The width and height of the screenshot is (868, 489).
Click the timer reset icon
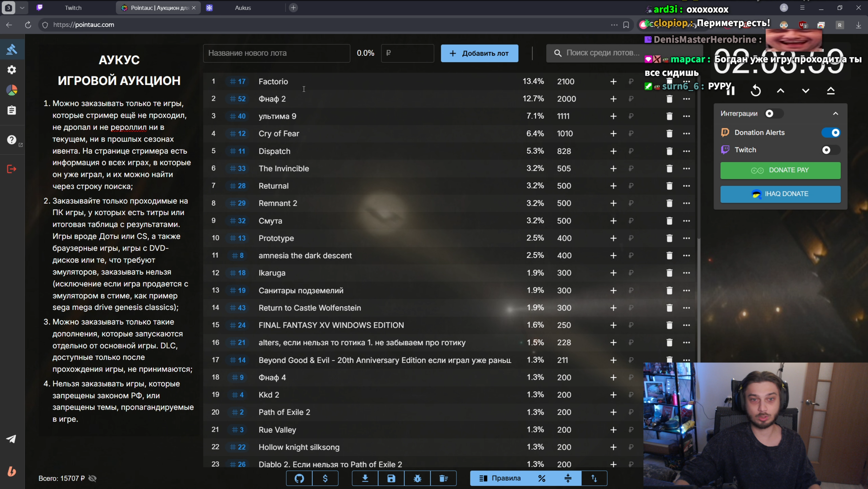[x=756, y=91]
